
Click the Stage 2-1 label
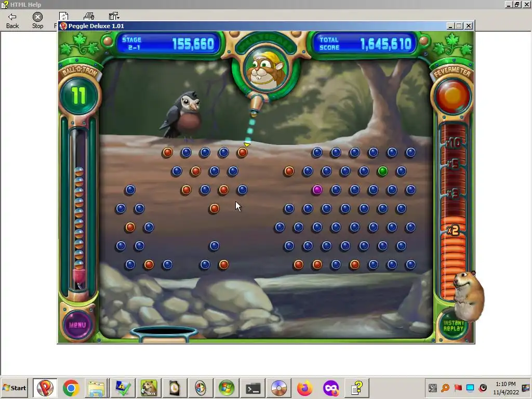click(132, 44)
